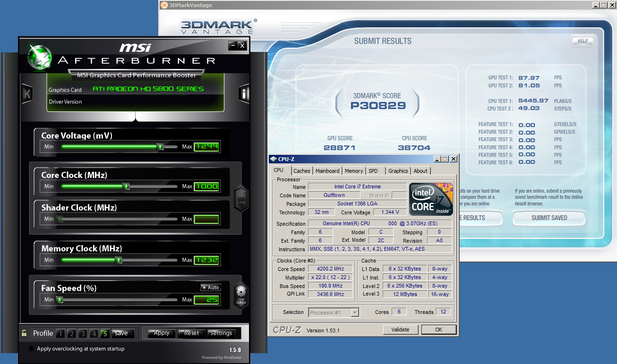The image size is (617, 364).
Task: Click the CPU-Z title bar icon
Action: (274, 159)
